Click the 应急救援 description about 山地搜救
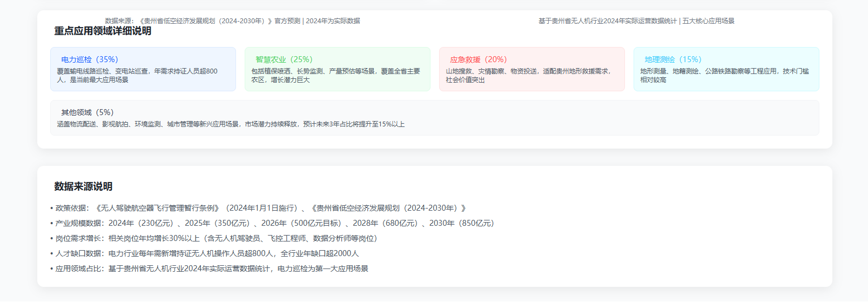The image size is (868, 302). click(528, 75)
